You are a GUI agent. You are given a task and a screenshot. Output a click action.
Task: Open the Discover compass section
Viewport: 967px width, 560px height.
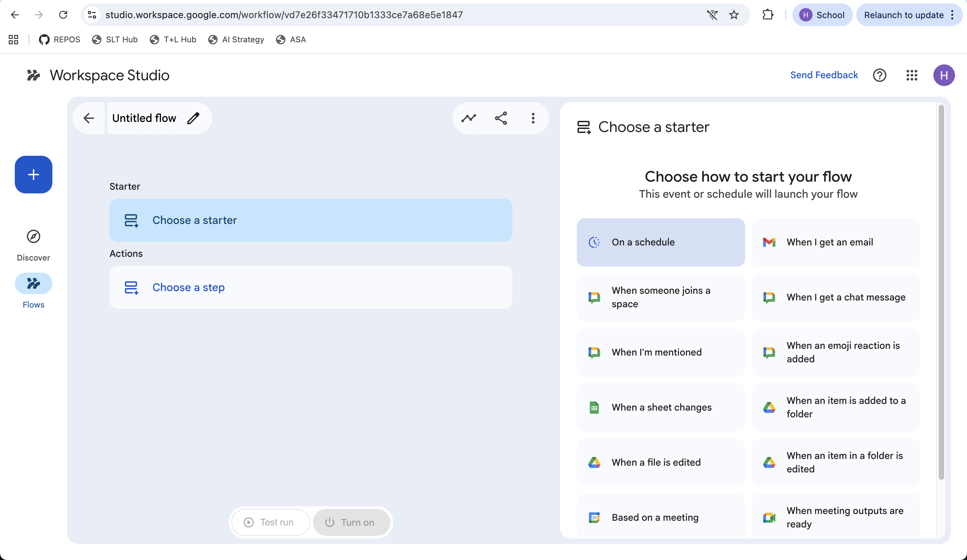[x=33, y=245]
